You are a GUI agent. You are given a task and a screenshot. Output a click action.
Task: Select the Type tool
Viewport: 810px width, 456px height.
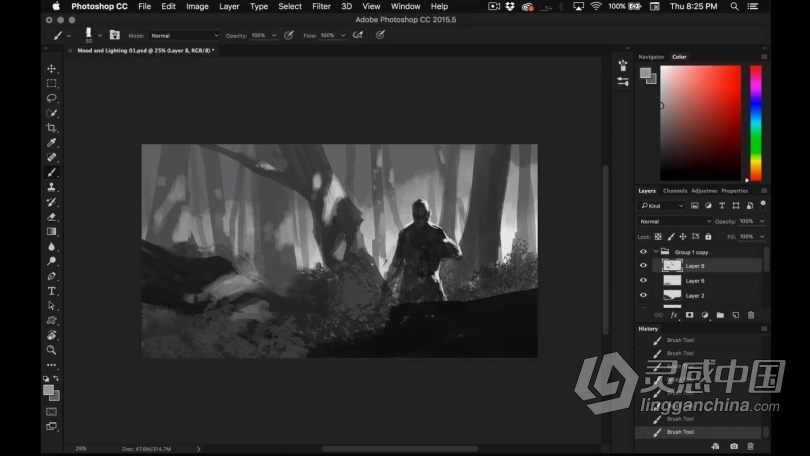coord(52,291)
